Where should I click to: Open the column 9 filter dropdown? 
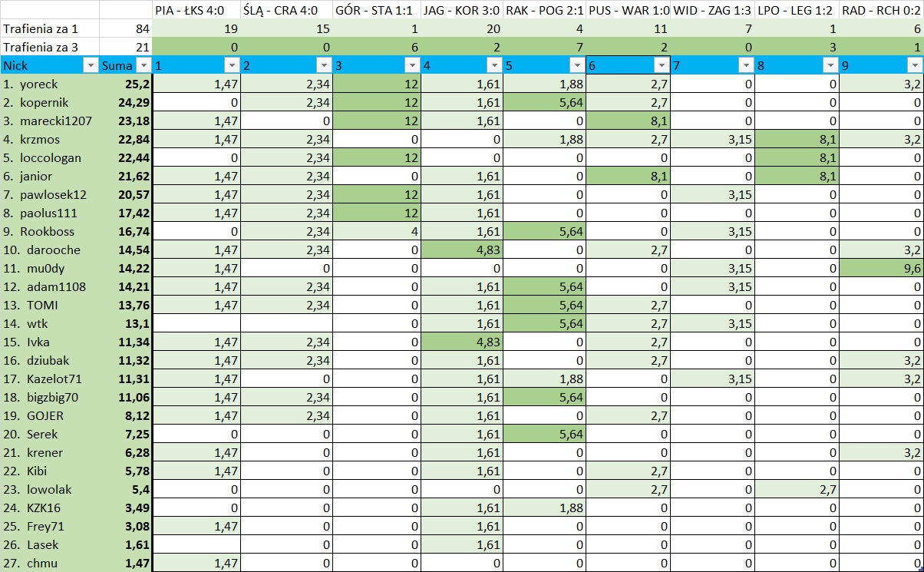point(913,66)
